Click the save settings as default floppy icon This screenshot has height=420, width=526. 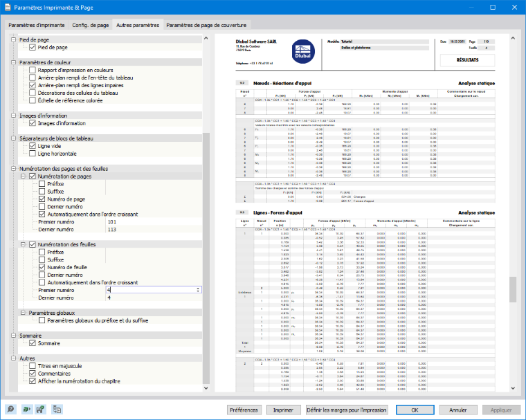pyautogui.click(x=41, y=409)
